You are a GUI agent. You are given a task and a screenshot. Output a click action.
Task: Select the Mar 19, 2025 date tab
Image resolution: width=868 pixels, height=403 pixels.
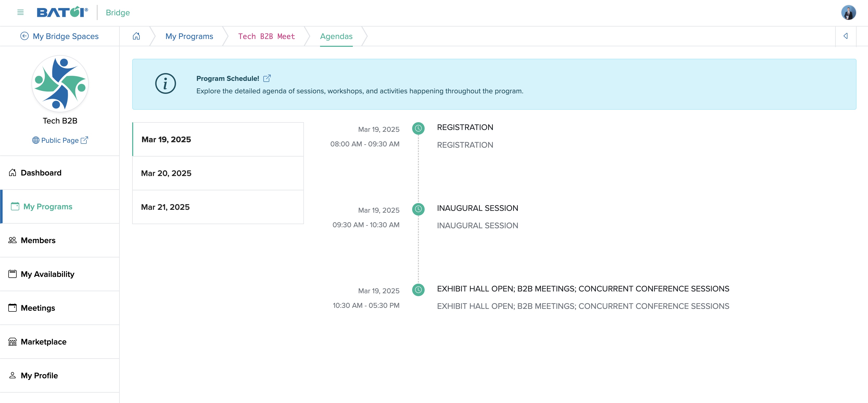[x=218, y=139]
